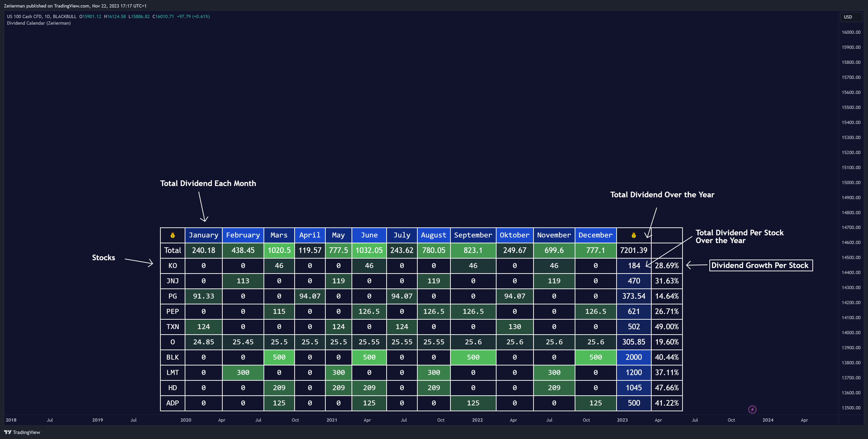Screen dimensions: 868x439
Task: Click the BLK stock row label
Action: coord(172,357)
